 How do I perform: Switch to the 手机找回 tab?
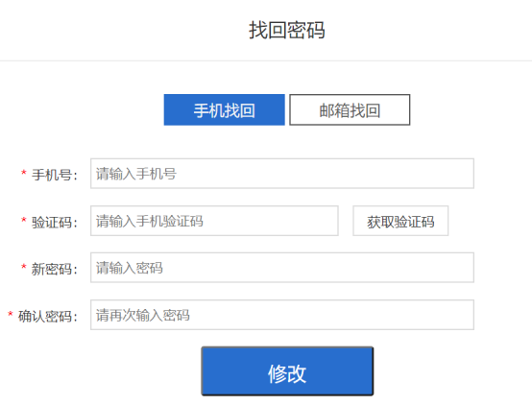(x=225, y=110)
